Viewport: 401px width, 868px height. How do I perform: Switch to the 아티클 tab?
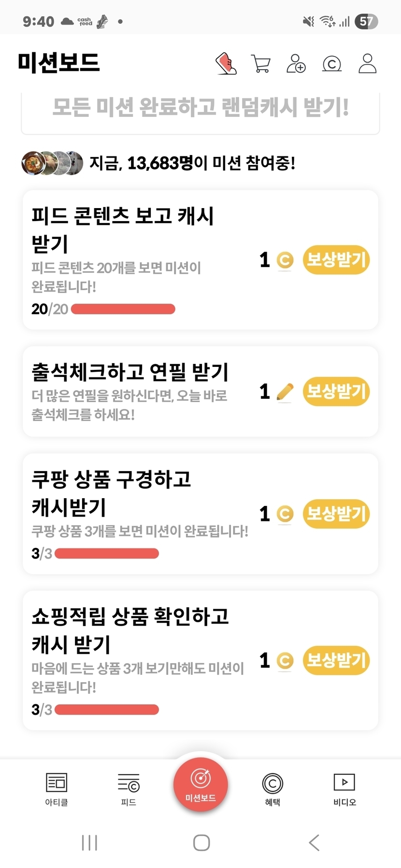(x=57, y=789)
